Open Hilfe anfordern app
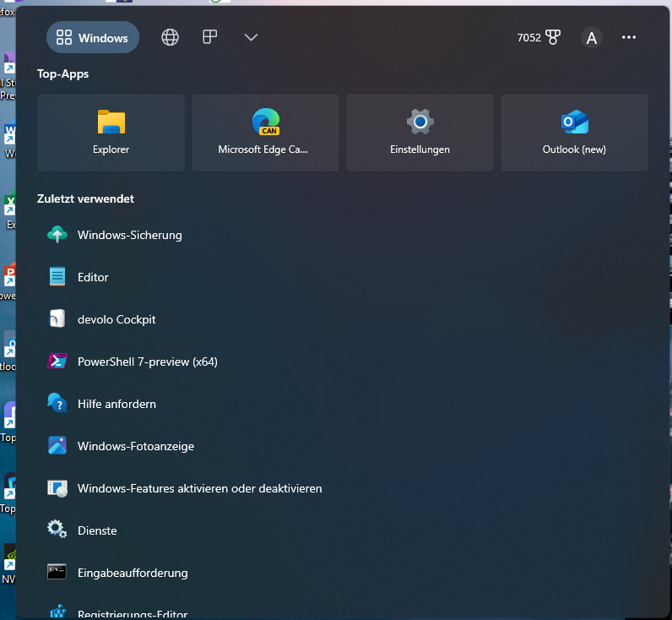 click(x=117, y=404)
